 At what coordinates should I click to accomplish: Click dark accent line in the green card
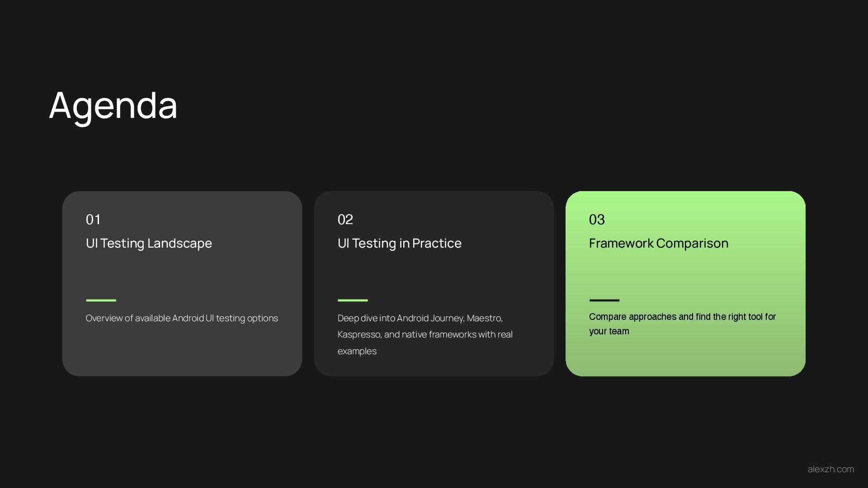[x=604, y=300]
